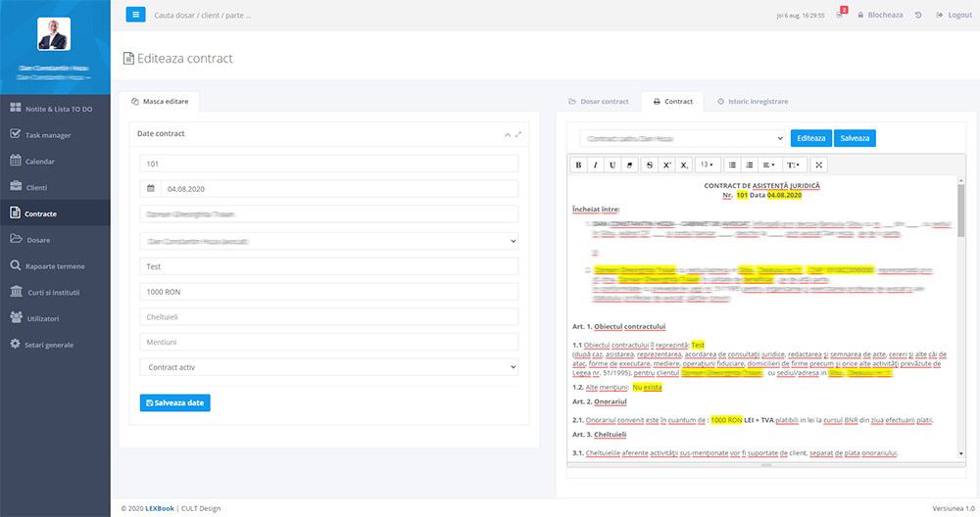This screenshot has width=980, height=517.
Task: Switch editor to fullscreen mode
Action: 819,164
